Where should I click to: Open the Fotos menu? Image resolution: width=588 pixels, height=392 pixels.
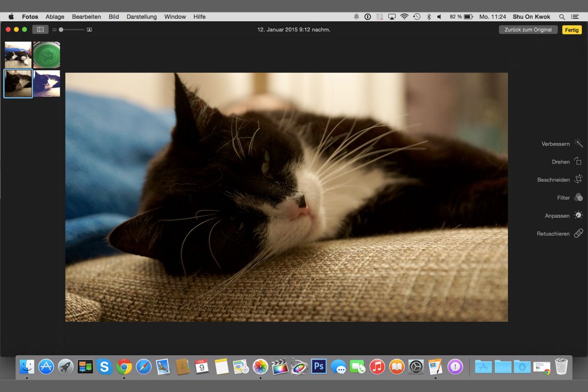(30, 17)
